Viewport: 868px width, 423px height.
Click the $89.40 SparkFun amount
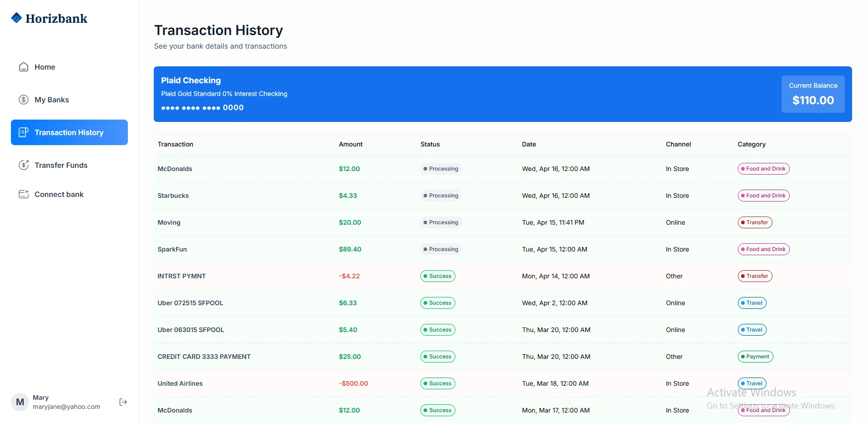tap(350, 249)
